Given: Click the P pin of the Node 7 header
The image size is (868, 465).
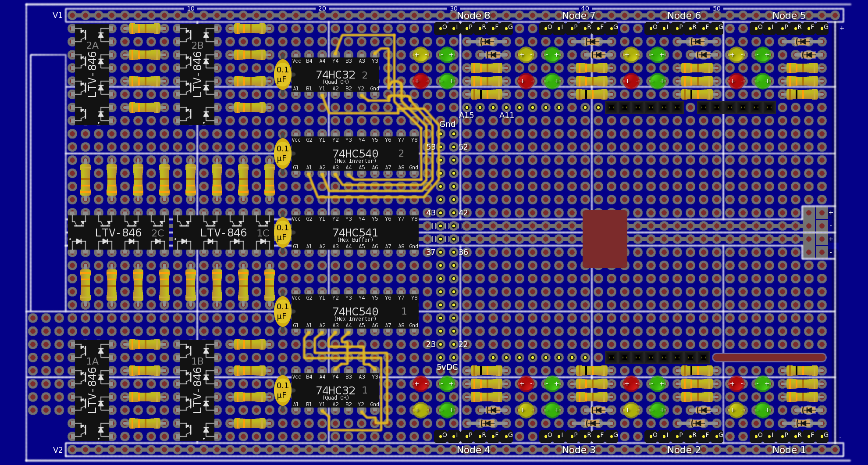Looking at the screenshot, I should (x=573, y=28).
